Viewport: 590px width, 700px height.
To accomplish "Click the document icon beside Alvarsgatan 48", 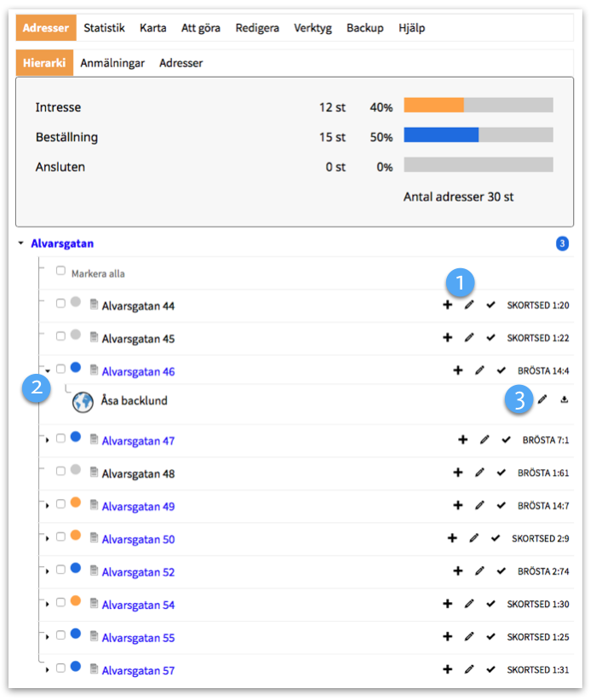I will point(94,473).
